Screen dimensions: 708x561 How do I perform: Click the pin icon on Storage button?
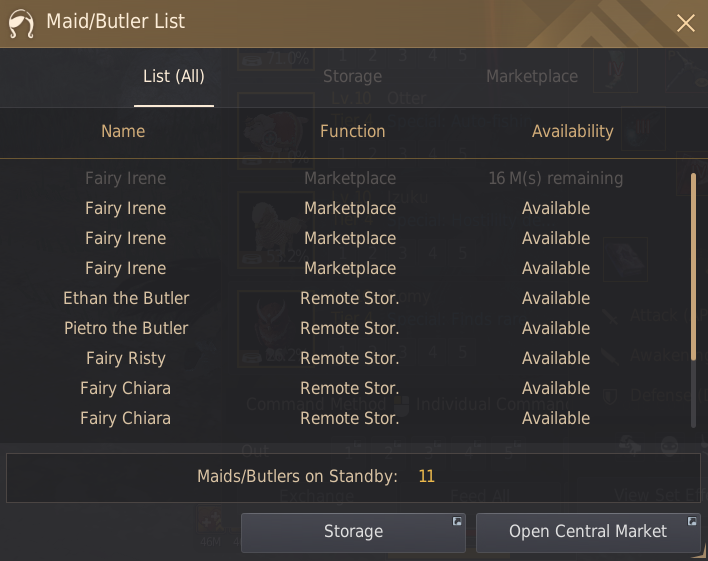[x=457, y=521]
